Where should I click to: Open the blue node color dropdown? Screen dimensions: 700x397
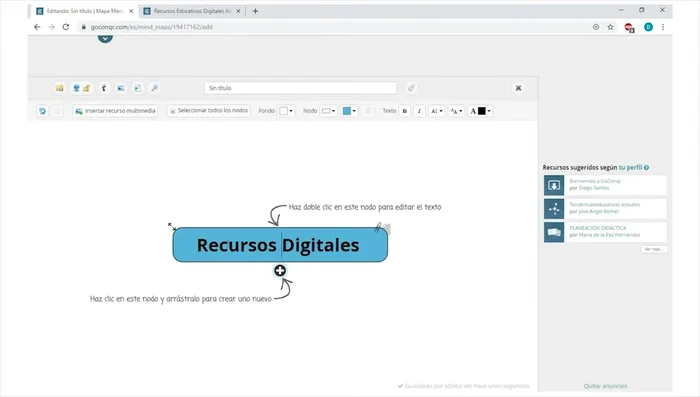[x=349, y=111]
